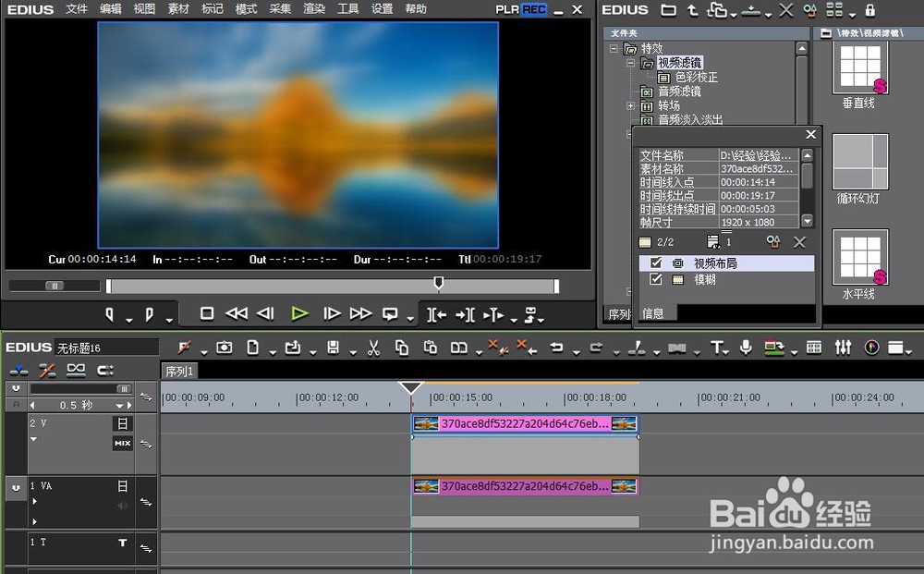Open the vector scope color wheel icon
Screen dimensions: 924x574
(x=871, y=348)
